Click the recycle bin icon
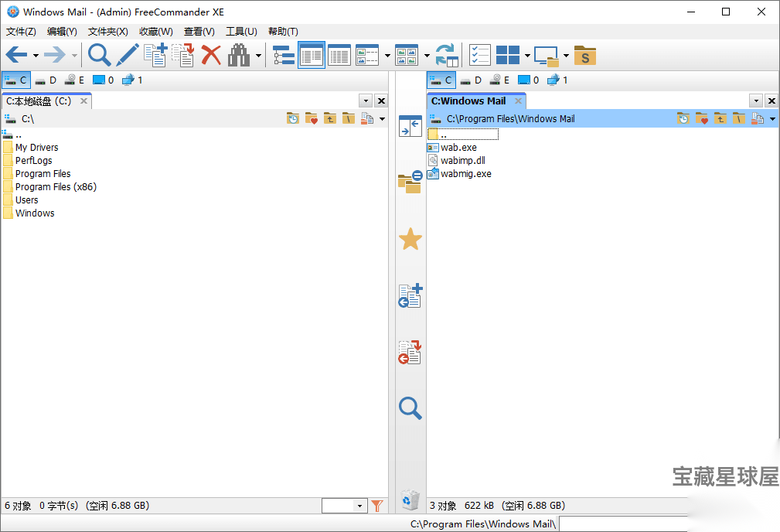The image size is (780, 532). coord(410,500)
